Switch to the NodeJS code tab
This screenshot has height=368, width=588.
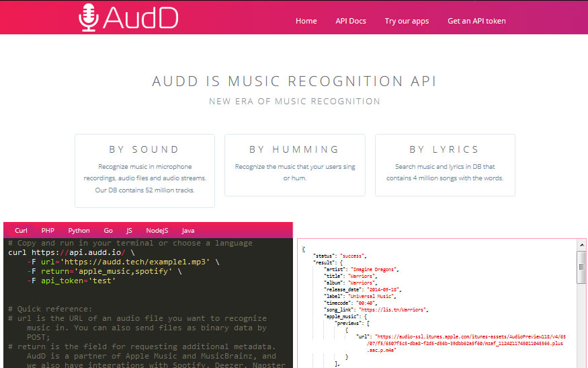pos(157,231)
